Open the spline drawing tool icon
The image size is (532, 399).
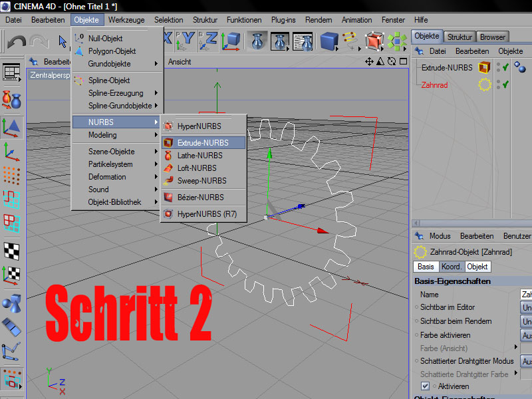(x=351, y=41)
